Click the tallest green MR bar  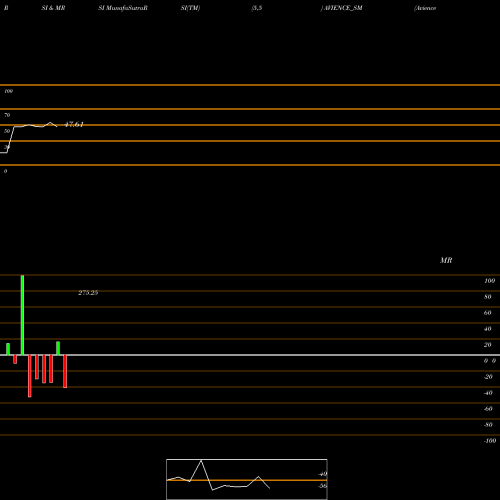(22, 315)
